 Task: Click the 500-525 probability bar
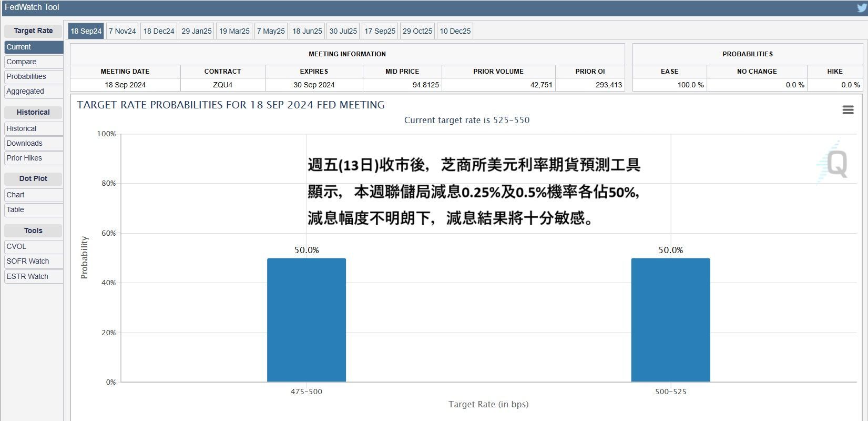[670, 320]
